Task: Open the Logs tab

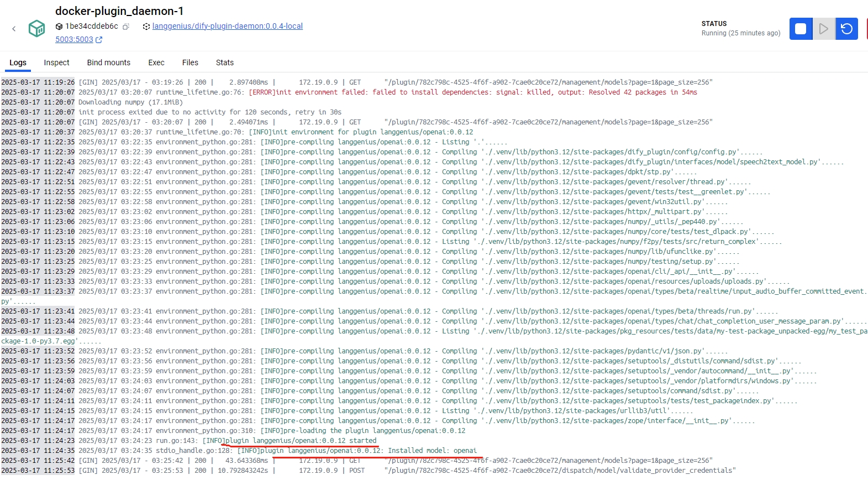Action: click(x=18, y=62)
